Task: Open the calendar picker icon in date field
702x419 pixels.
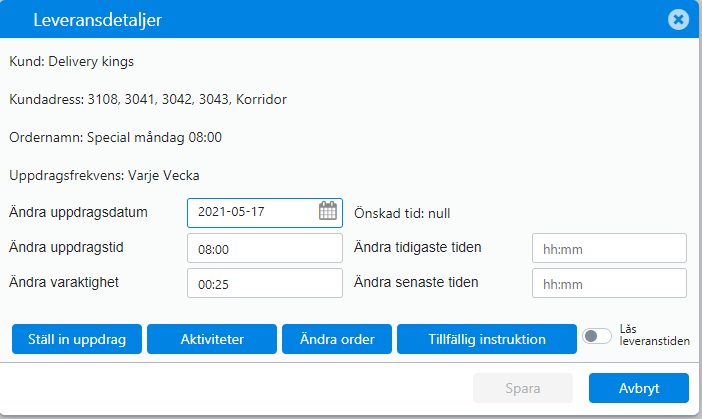Action: [x=328, y=210]
